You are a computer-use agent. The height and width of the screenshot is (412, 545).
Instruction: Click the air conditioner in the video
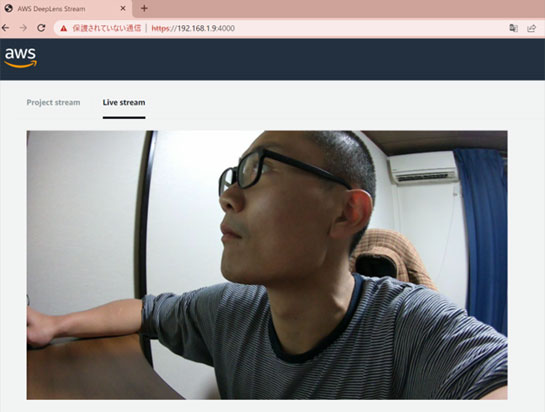click(x=423, y=168)
